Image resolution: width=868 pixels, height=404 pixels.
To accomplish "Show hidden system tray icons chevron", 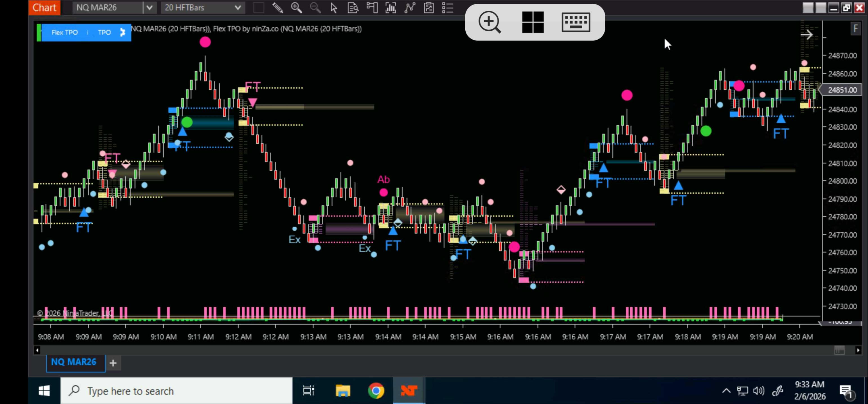I will [x=726, y=391].
